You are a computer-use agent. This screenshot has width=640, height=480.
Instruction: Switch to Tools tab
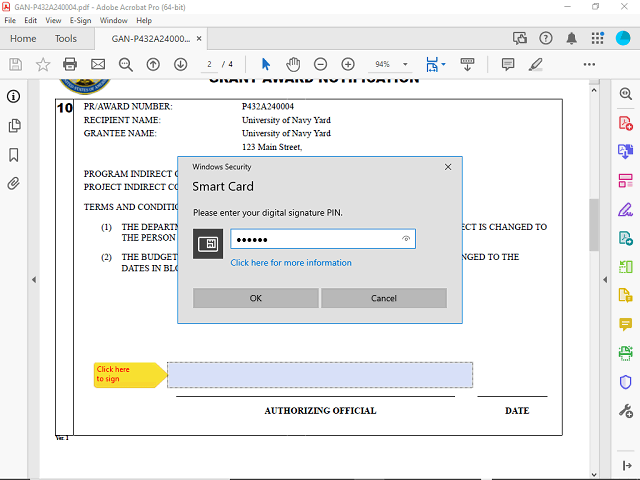click(x=66, y=39)
